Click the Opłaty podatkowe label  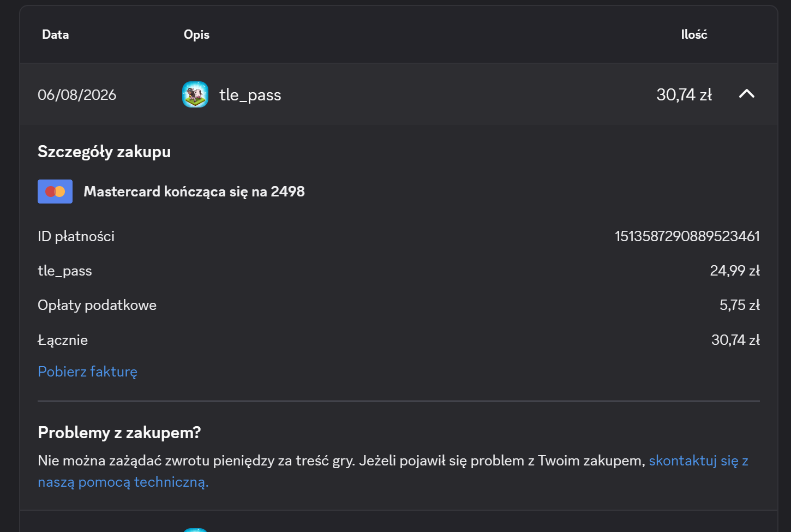pos(97,305)
